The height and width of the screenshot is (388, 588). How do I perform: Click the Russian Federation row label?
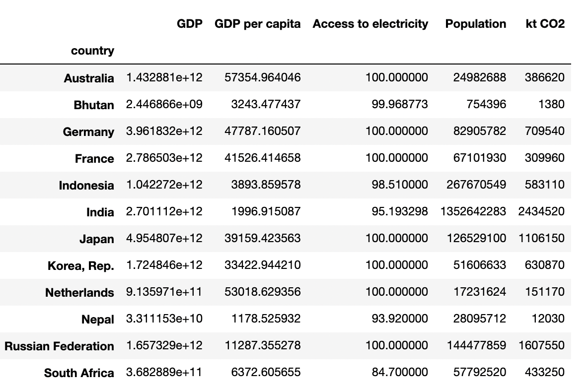pyautogui.click(x=60, y=346)
